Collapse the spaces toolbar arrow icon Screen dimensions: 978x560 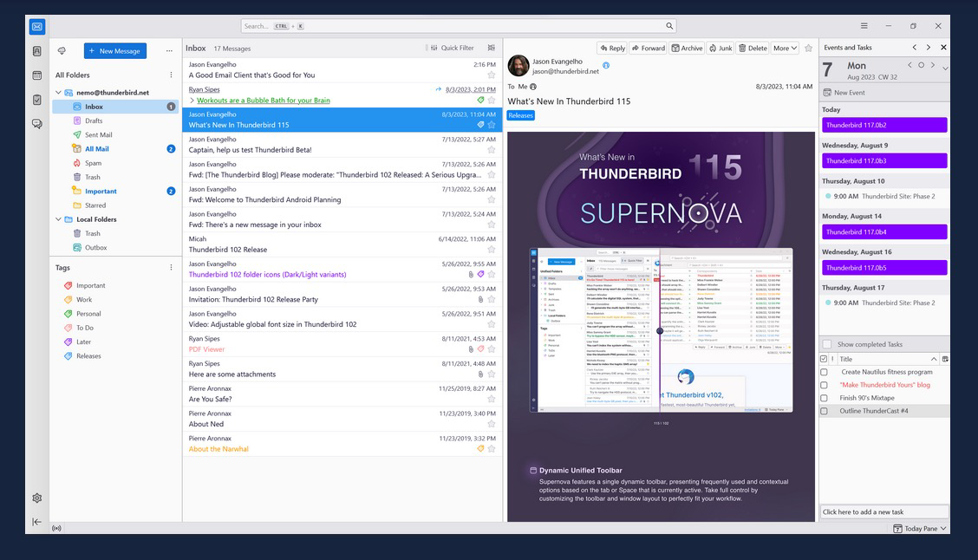coord(36,522)
